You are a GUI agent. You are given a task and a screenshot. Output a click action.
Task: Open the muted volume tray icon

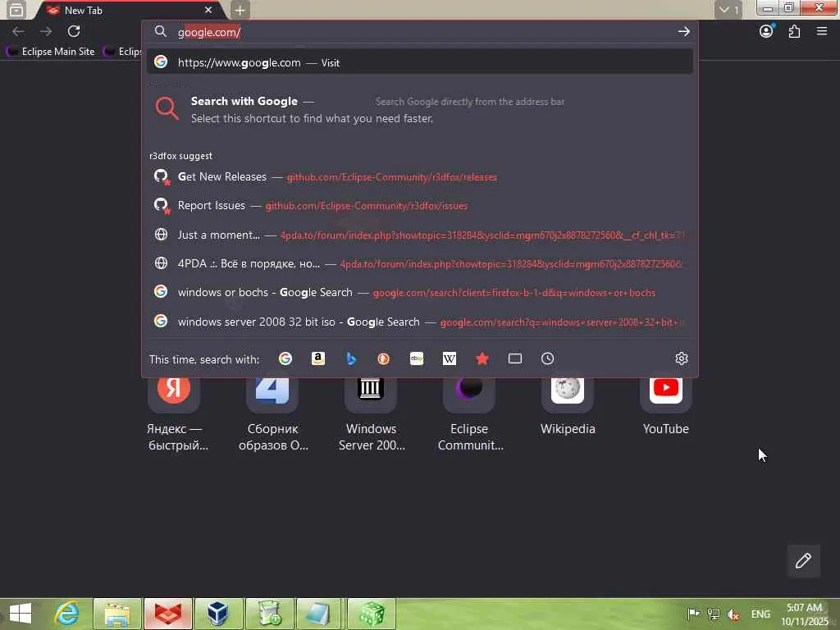733,614
